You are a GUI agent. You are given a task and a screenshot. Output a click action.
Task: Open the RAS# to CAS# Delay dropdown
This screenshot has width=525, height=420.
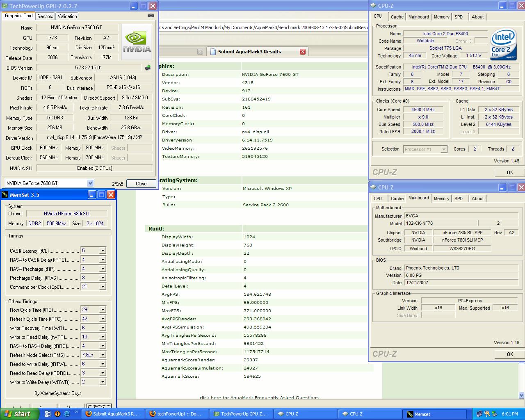pyautogui.click(x=103, y=260)
